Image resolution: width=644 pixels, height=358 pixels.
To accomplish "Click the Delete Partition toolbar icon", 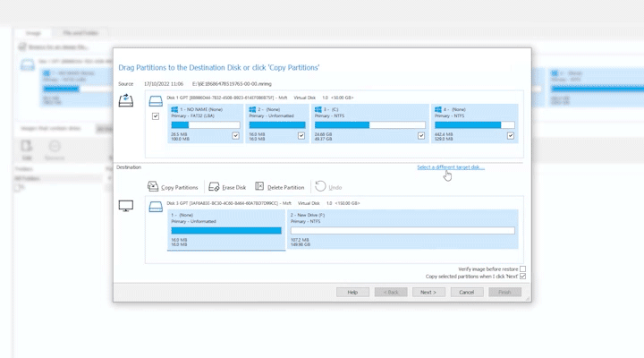I will 259,187.
